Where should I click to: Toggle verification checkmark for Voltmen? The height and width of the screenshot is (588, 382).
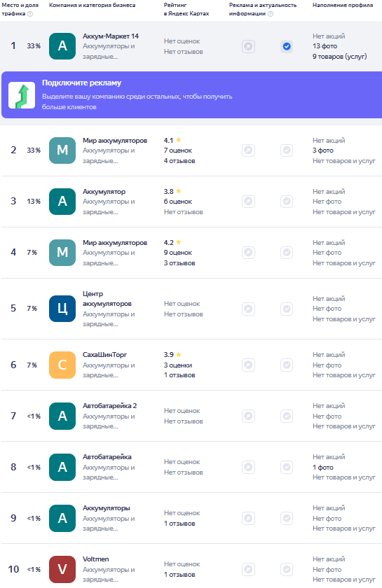tap(287, 569)
